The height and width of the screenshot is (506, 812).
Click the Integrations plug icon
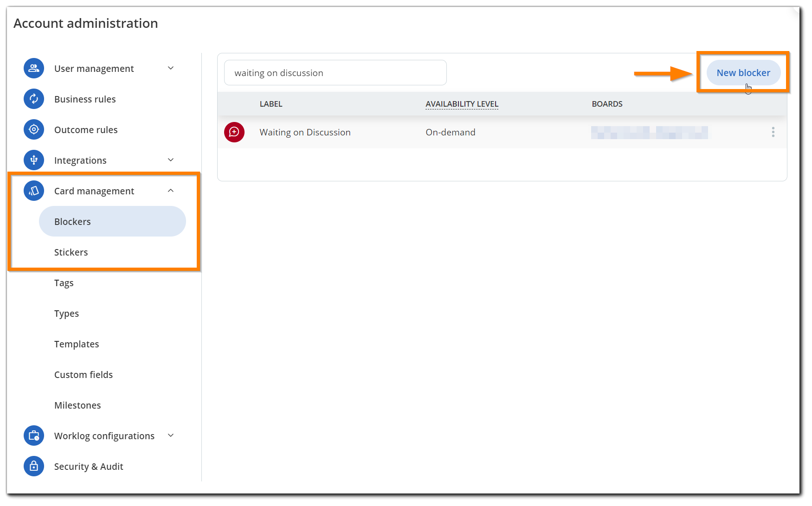(34, 160)
